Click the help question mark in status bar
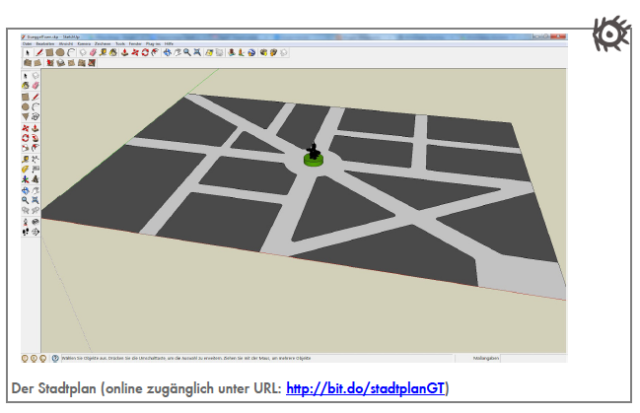 [55, 358]
